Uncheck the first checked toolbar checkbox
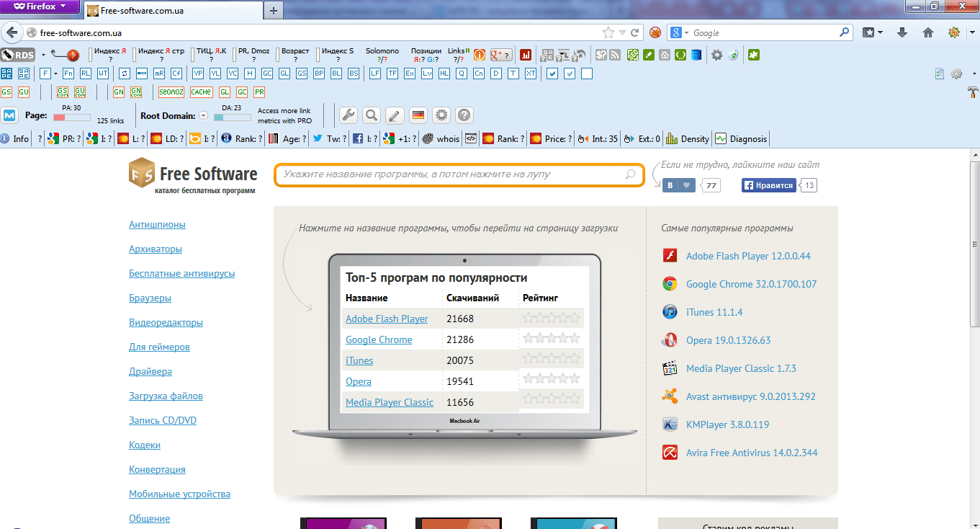Screen dimensions: 980x529 [552, 73]
